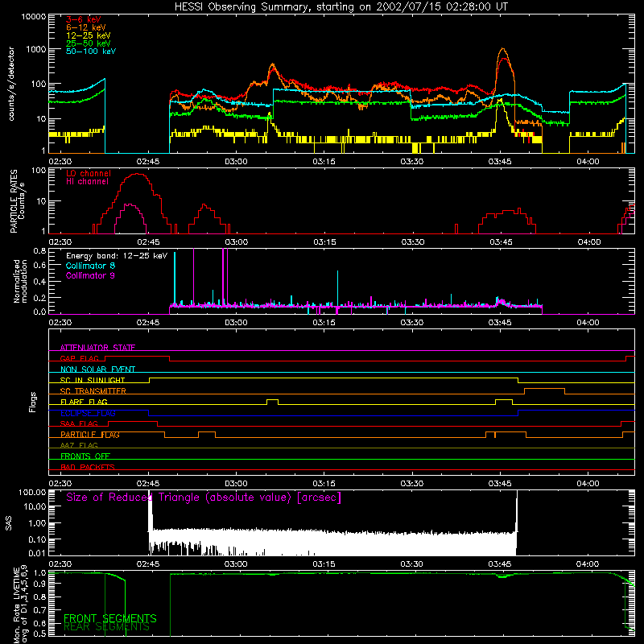Click the "SC TRANSMITTER" flag label
644x644 pixels.
[93, 391]
